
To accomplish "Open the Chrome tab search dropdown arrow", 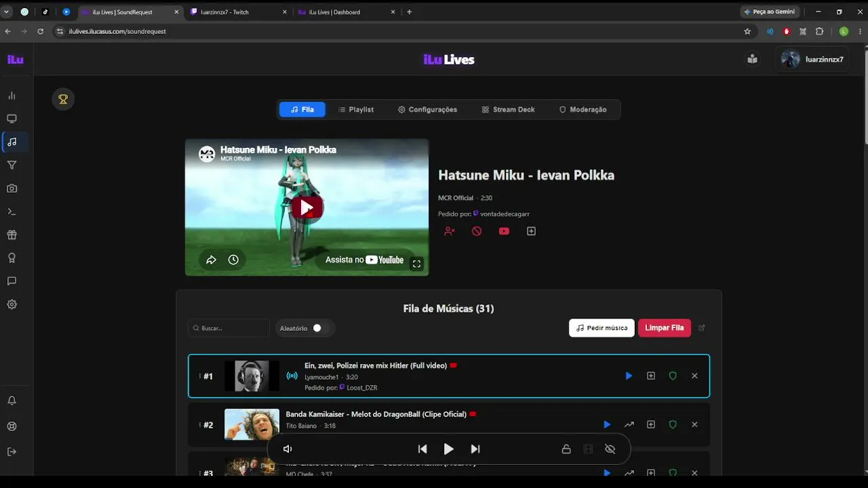I will (6, 12).
